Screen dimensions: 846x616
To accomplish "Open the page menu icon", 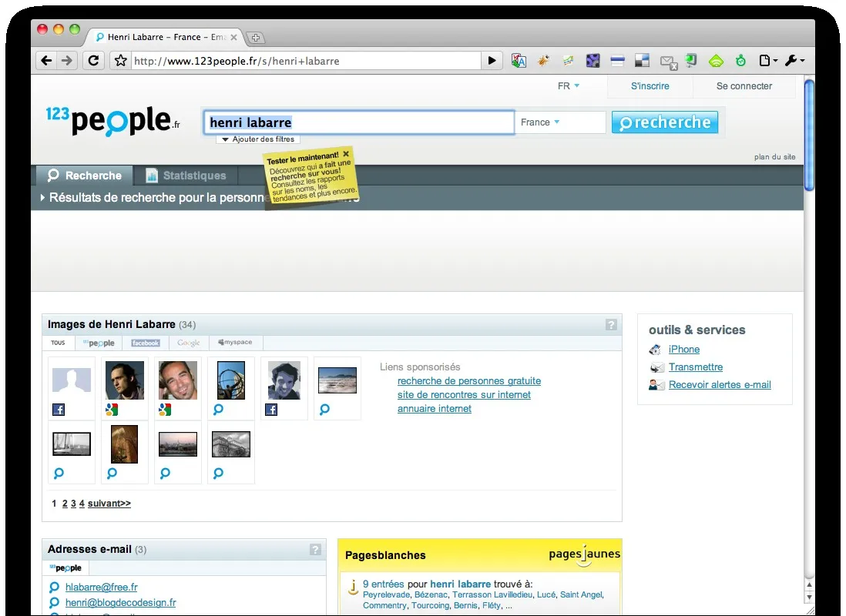I will tap(767, 60).
